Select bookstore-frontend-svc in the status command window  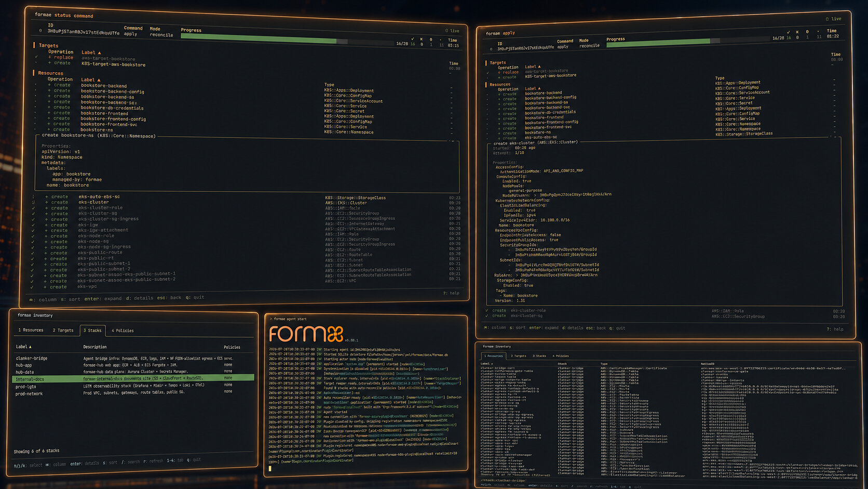click(x=109, y=124)
